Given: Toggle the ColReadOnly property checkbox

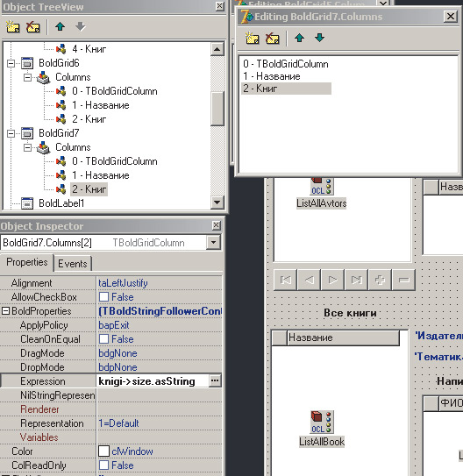Looking at the screenshot, I should tap(103, 465).
